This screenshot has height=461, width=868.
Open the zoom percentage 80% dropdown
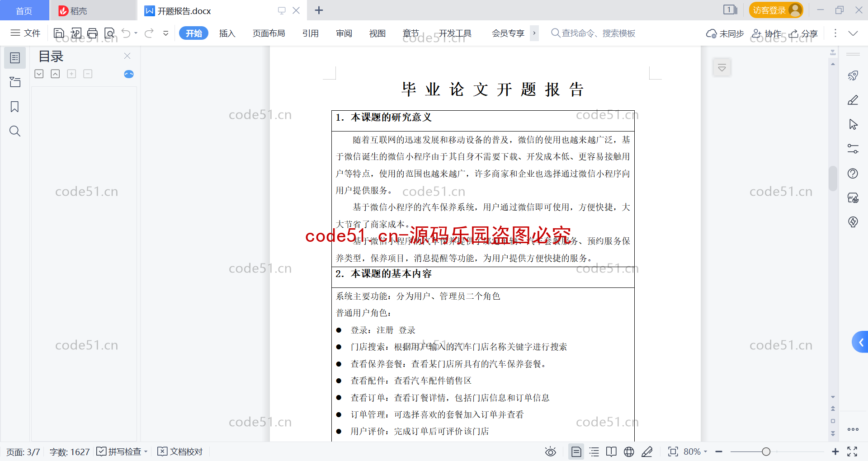pyautogui.click(x=695, y=452)
